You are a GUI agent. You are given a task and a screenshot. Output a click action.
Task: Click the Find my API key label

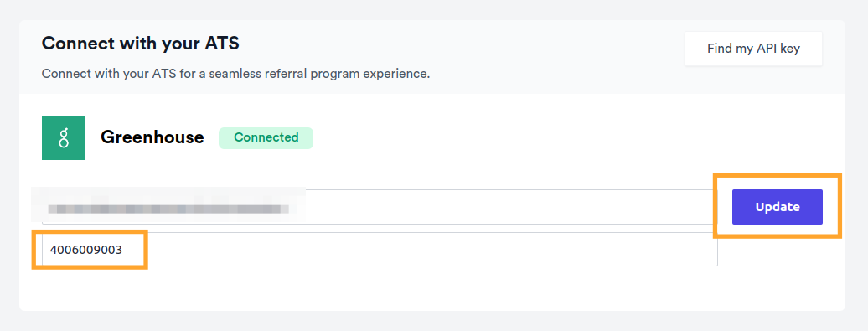[x=753, y=49]
